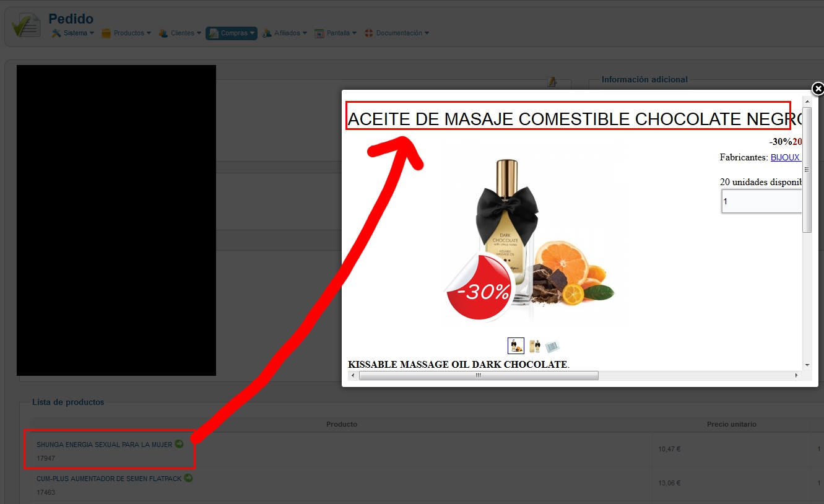Open the Documentación menu
Screen dimensions: 824x504
tap(396, 33)
